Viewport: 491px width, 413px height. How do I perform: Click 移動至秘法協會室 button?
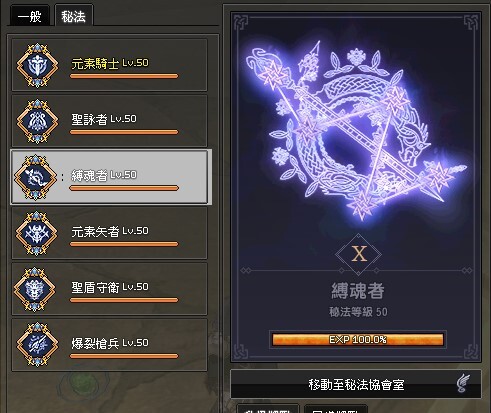[356, 384]
